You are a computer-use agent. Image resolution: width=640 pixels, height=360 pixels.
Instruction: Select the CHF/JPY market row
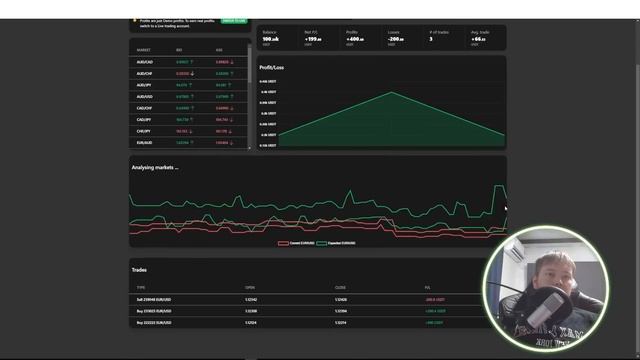(x=188, y=131)
